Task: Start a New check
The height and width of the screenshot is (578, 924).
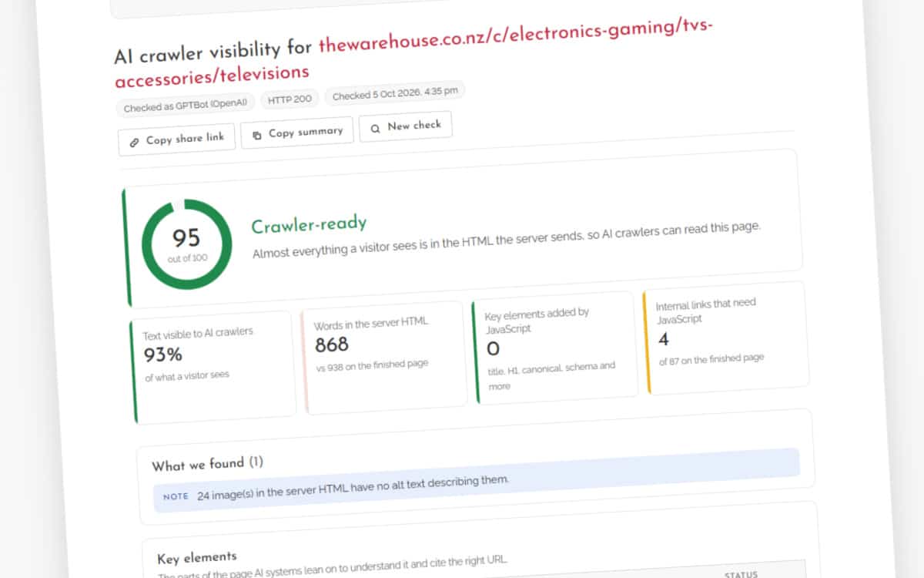Action: pos(406,126)
